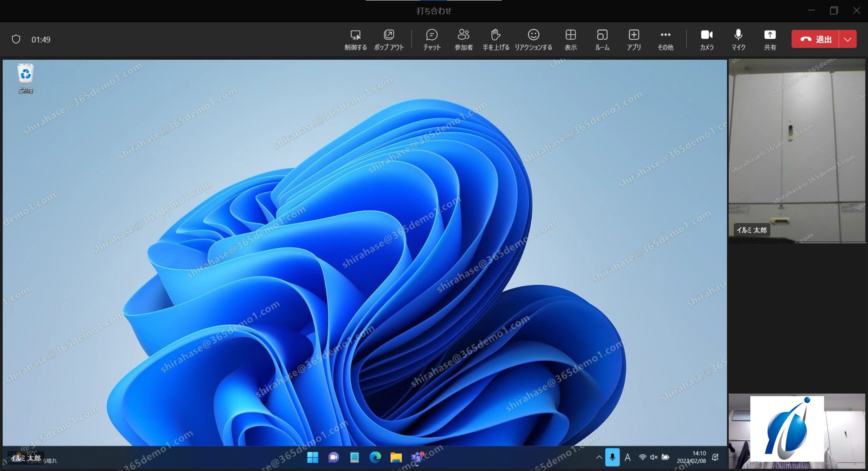The height and width of the screenshot is (471, 868).
Task: Click the Wi-Fi network tray icon
Action: click(x=642, y=457)
